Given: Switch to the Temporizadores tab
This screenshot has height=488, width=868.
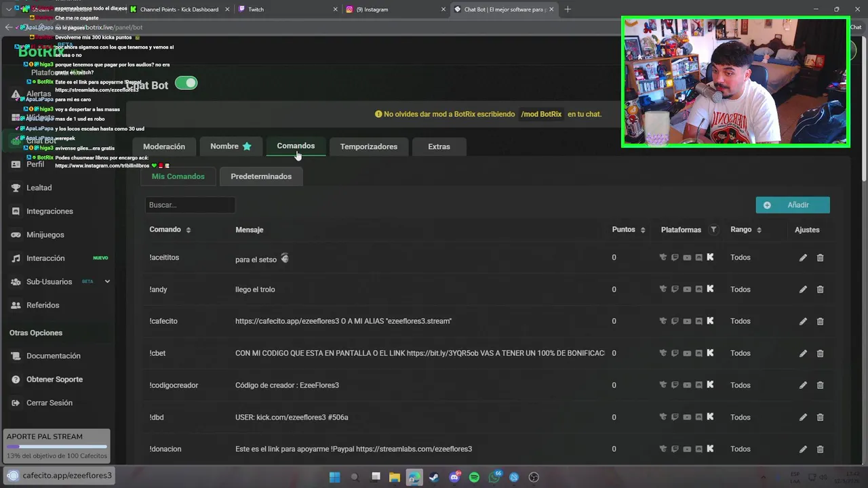Looking at the screenshot, I should coord(369,146).
